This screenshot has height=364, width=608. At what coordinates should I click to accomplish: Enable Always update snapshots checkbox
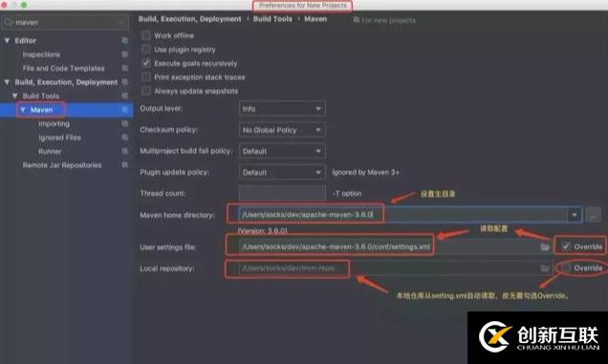coord(146,91)
